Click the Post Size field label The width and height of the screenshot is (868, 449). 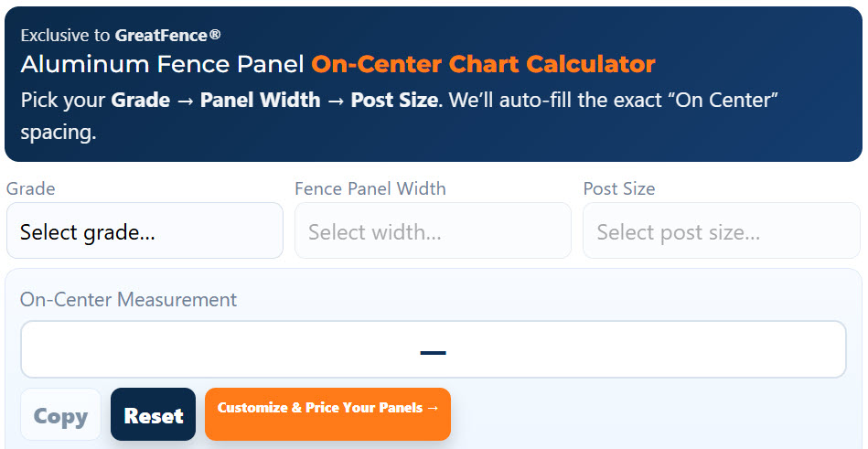(619, 189)
